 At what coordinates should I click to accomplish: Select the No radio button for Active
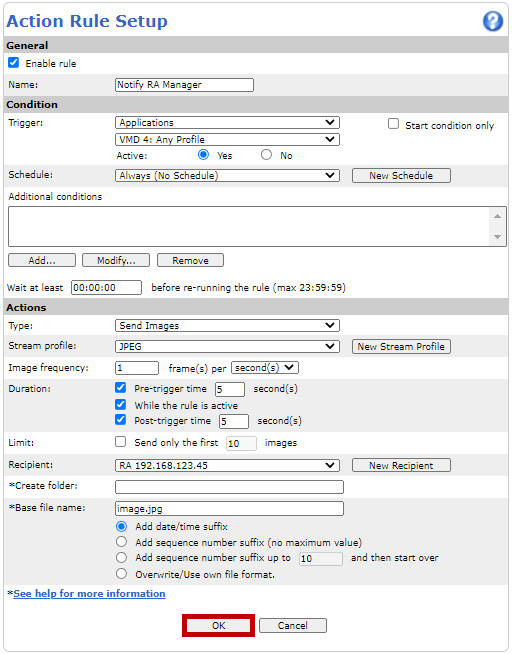(266, 155)
